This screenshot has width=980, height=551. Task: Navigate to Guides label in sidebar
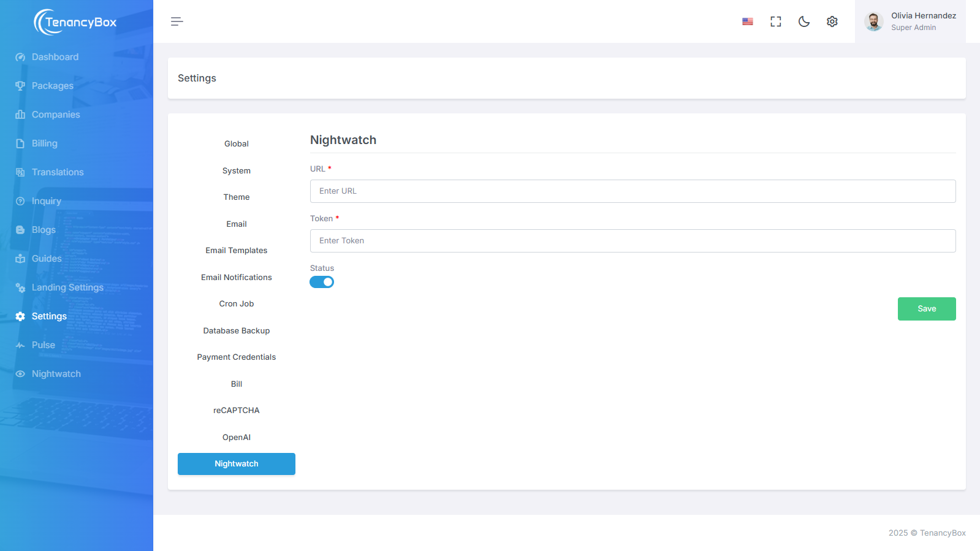pyautogui.click(x=47, y=259)
